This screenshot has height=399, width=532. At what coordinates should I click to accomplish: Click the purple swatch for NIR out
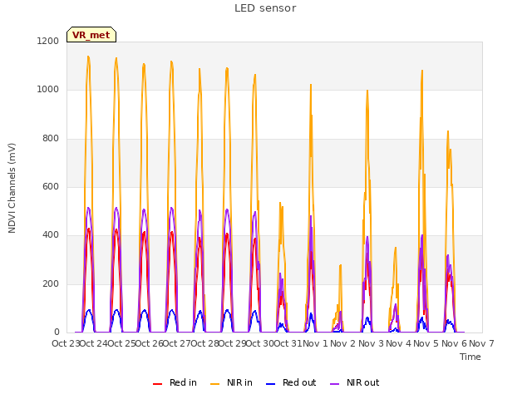334,384
